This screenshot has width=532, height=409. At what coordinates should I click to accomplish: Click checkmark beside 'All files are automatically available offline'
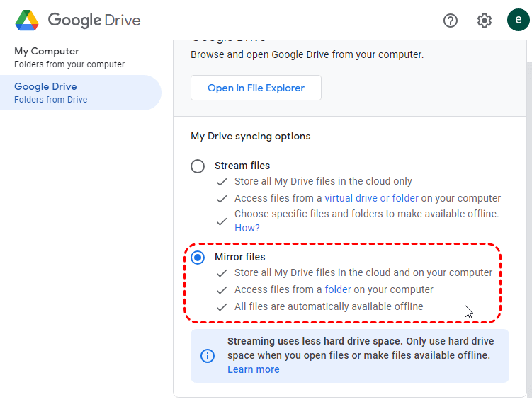click(222, 307)
